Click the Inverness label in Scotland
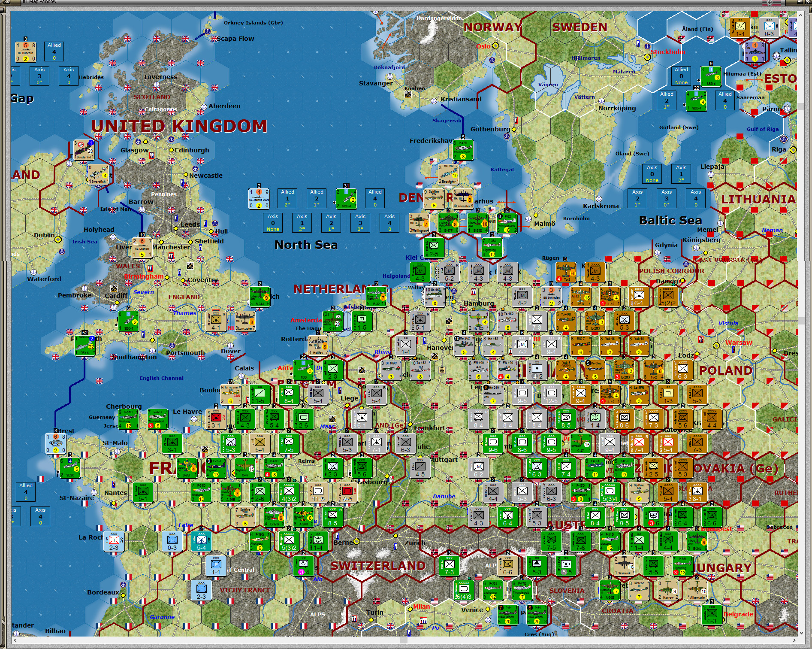The width and height of the screenshot is (812, 649). coord(160,77)
